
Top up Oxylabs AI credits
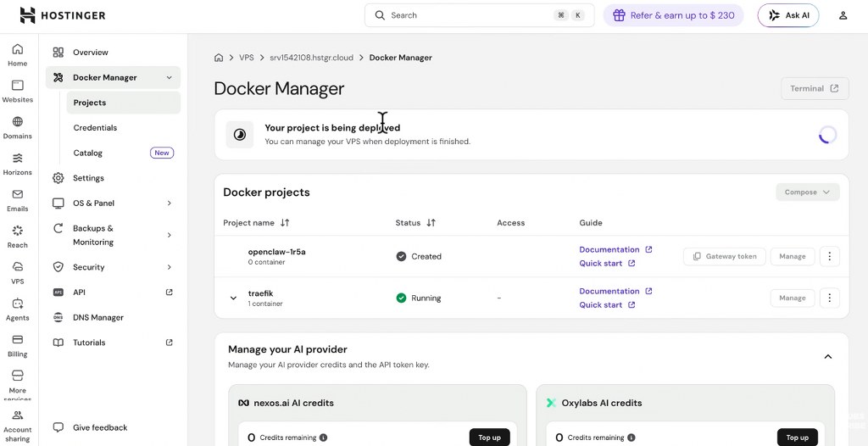pyautogui.click(x=797, y=438)
